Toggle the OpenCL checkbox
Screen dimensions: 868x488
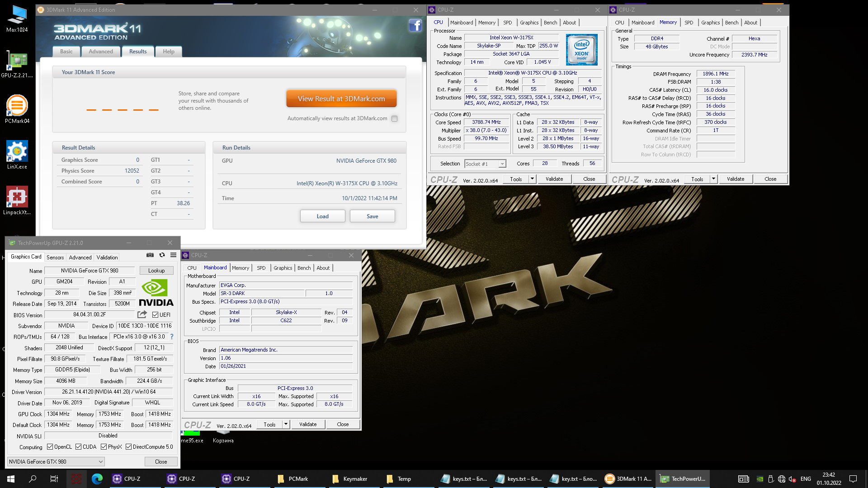pyautogui.click(x=50, y=447)
